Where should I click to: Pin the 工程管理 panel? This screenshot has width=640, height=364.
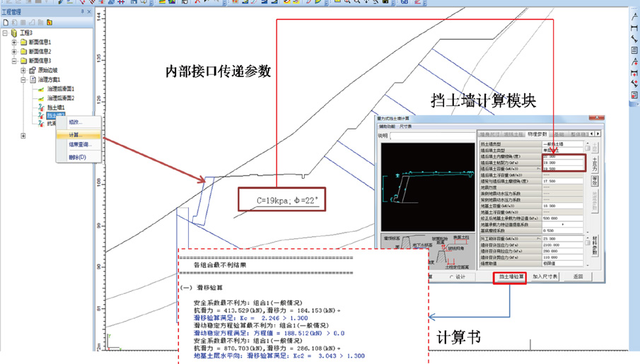click(x=82, y=12)
